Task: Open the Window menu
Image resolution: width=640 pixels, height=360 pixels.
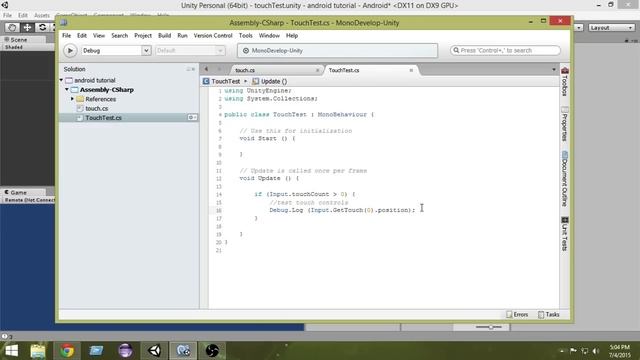Action: [269, 36]
